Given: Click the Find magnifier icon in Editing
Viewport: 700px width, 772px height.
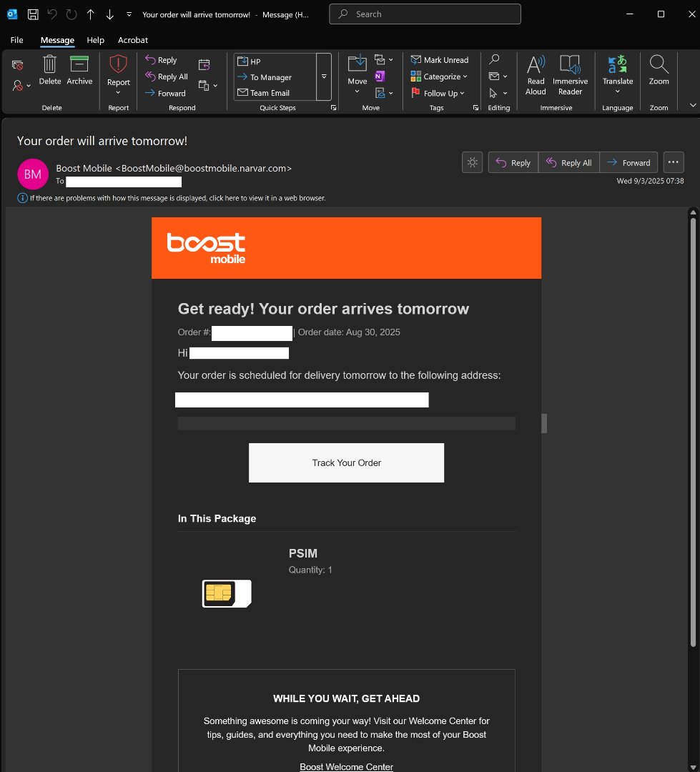Looking at the screenshot, I should pyautogui.click(x=494, y=59).
